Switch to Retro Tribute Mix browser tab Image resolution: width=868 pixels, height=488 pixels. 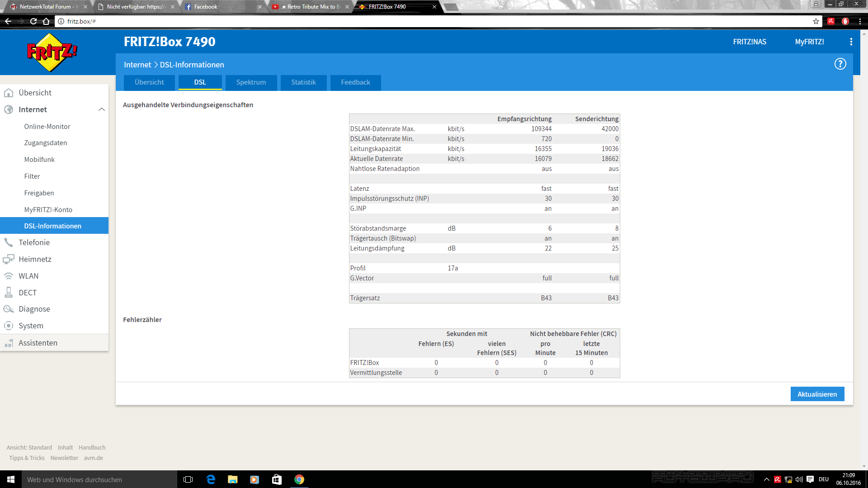pos(309,7)
